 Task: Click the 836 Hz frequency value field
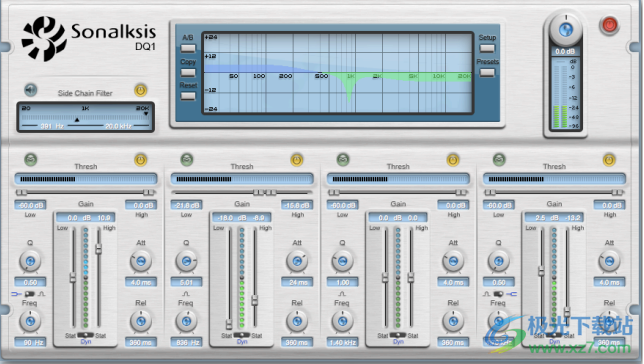pyautogui.click(x=186, y=342)
